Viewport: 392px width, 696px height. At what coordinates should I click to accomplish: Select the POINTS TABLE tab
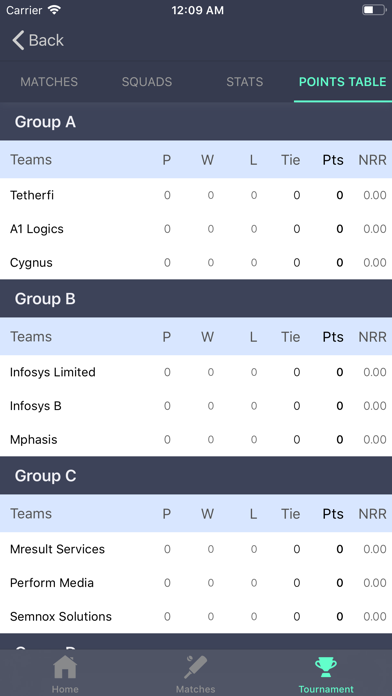point(343,82)
